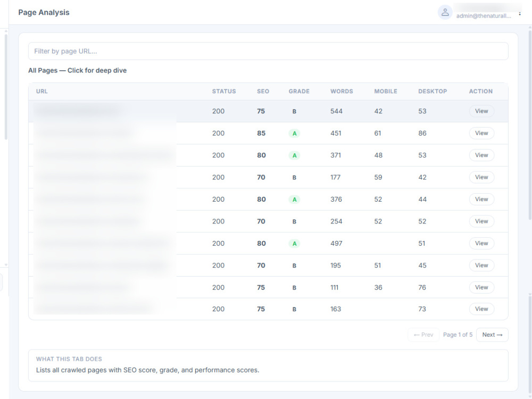Image resolution: width=532 pixels, height=399 pixels.
Task: Click the disabled Prev pagination button
Action: click(423, 335)
